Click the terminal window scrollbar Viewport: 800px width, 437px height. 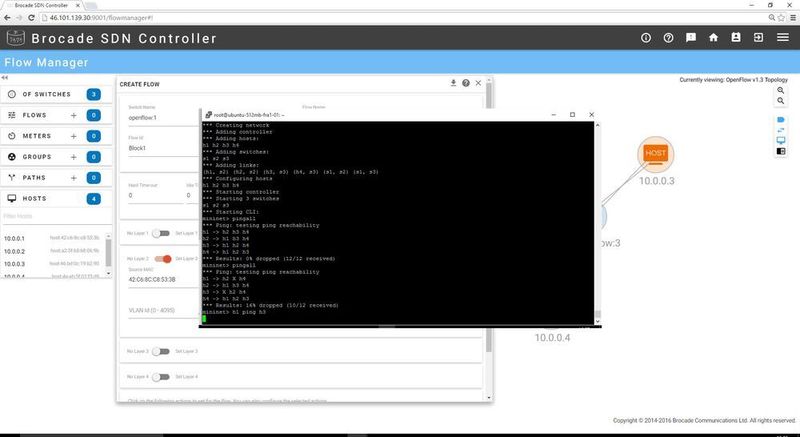(x=597, y=314)
